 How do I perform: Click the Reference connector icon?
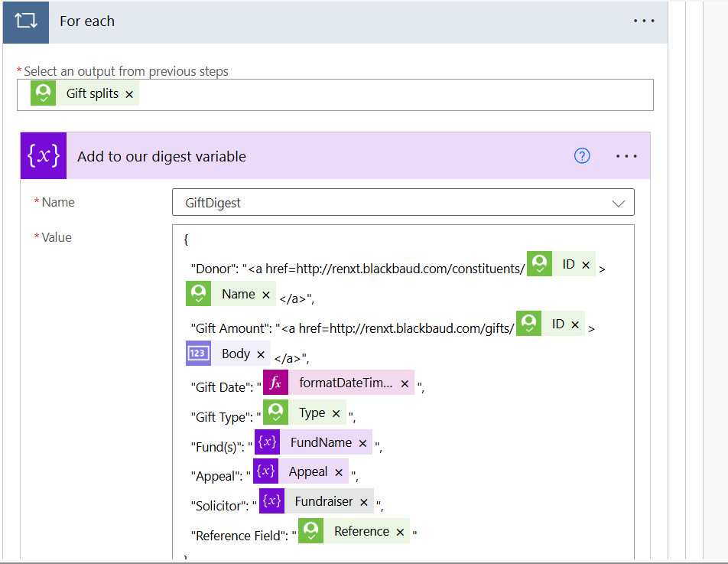click(x=310, y=530)
